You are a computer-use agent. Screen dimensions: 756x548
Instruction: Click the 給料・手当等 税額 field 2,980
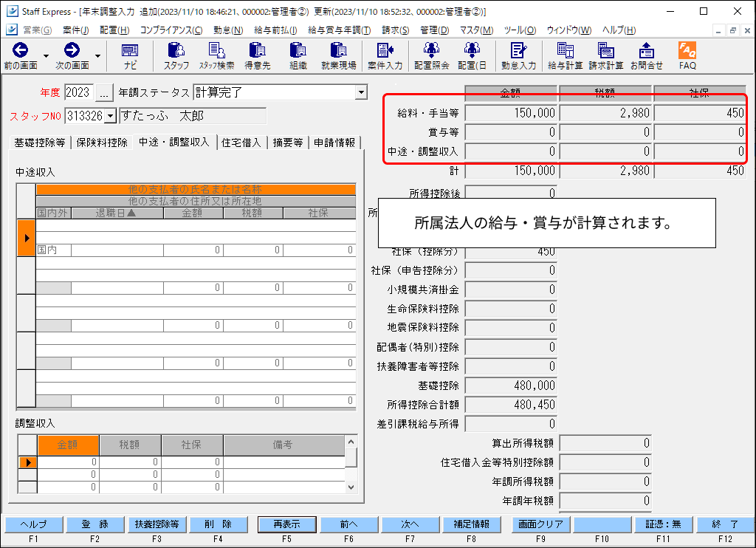tap(605, 113)
